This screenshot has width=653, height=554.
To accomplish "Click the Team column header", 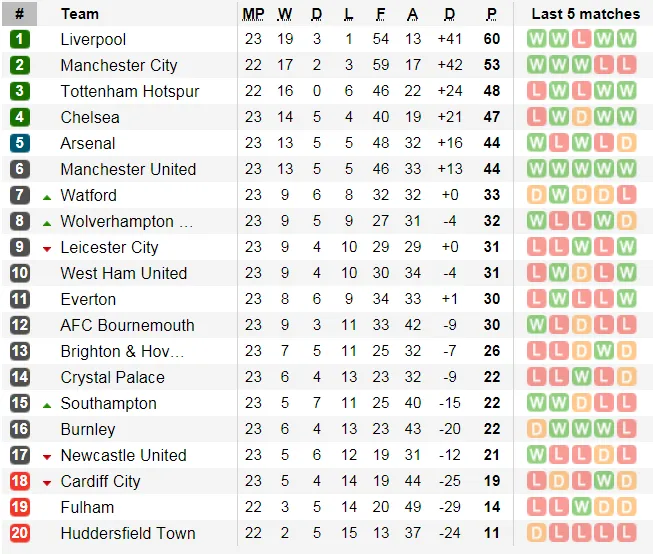I will tap(80, 14).
